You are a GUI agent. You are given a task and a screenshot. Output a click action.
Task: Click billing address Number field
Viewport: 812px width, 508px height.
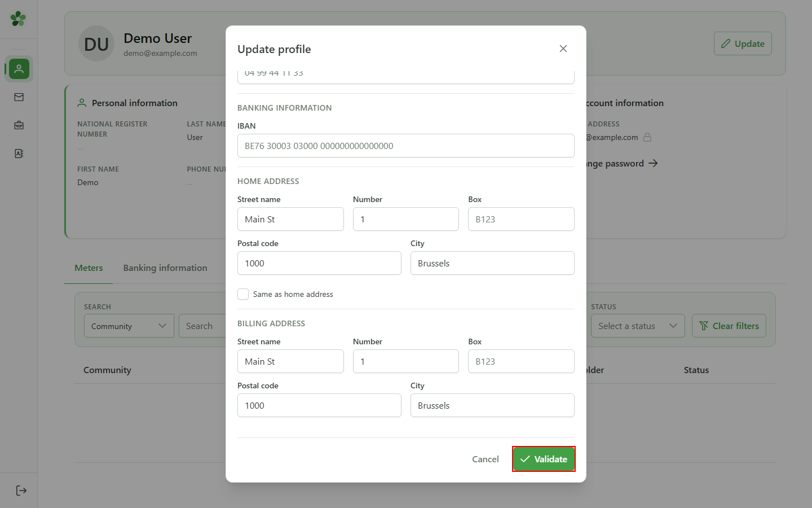pos(406,361)
